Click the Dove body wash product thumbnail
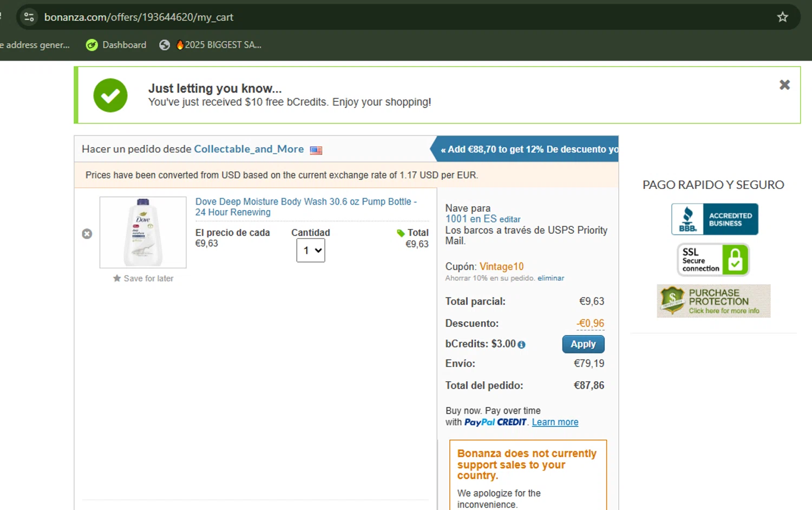This screenshot has width=812, height=510. [143, 232]
